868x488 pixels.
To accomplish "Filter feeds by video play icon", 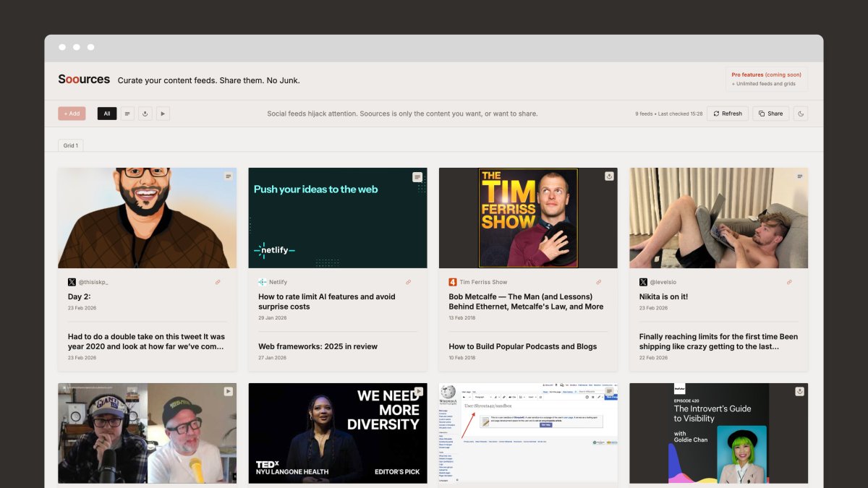I will tap(163, 114).
